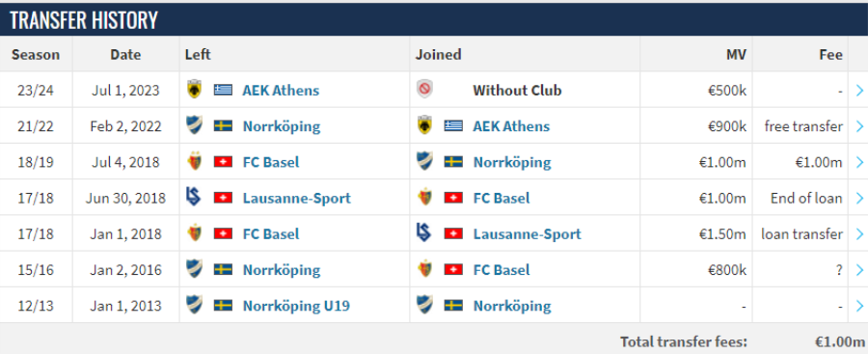Click the Fee column header
The height and width of the screenshot is (354, 868).
pyautogui.click(x=831, y=54)
